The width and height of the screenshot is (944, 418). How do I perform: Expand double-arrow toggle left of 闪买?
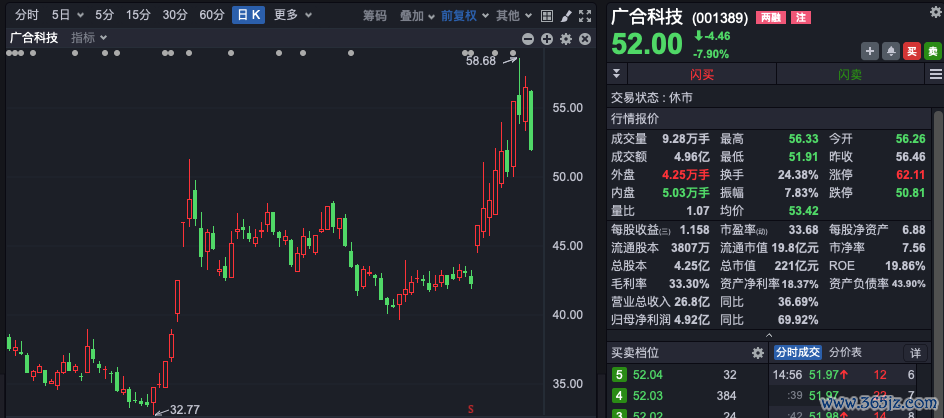click(616, 74)
